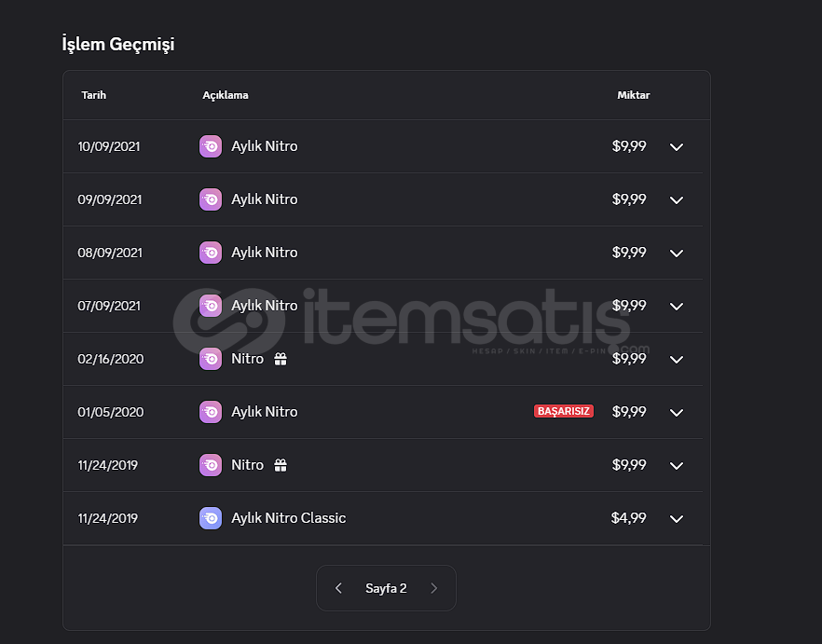Viewport: 822px width, 644px height.
Task: Click Nitro icon on 10/09/2021 transaction
Action: 211,146
